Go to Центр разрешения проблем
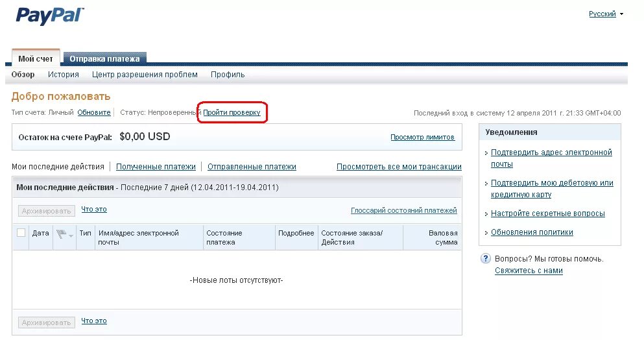This screenshot has width=644, height=340. point(145,75)
